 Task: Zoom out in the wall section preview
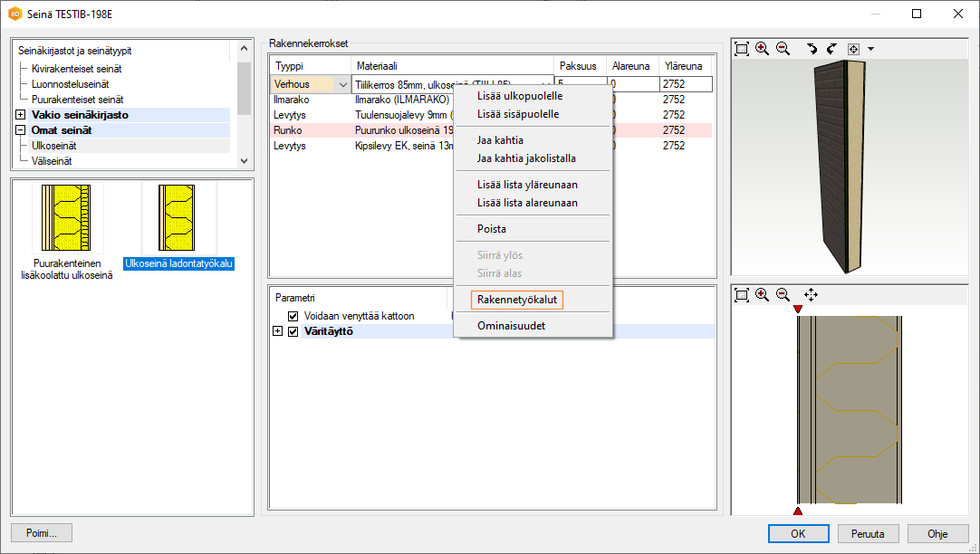(783, 295)
